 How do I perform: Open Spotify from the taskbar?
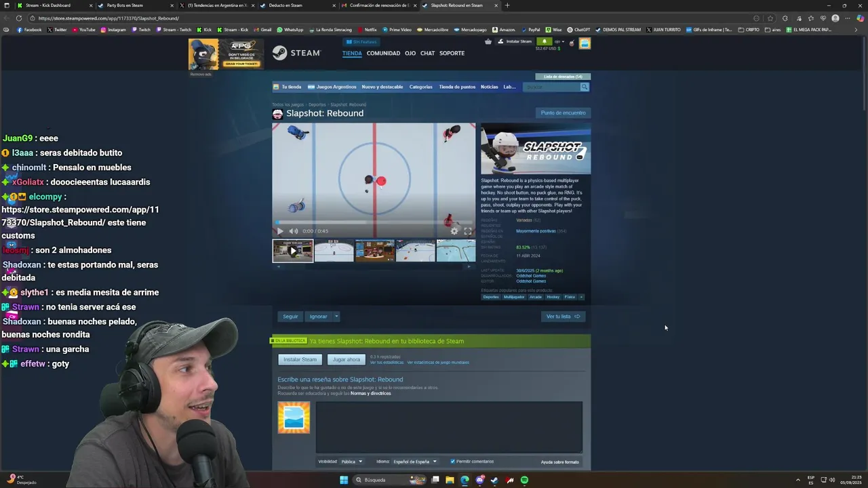coord(524,480)
